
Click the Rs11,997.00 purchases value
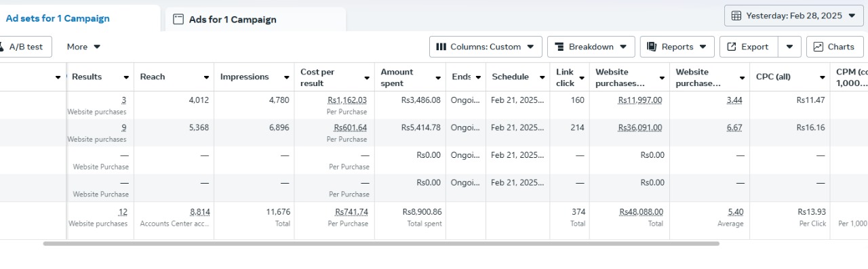(640, 100)
